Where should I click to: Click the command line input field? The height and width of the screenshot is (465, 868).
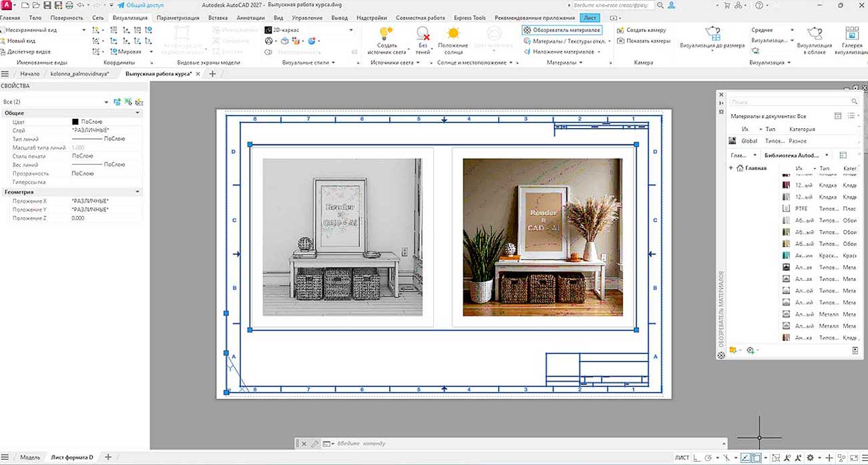click(527, 444)
